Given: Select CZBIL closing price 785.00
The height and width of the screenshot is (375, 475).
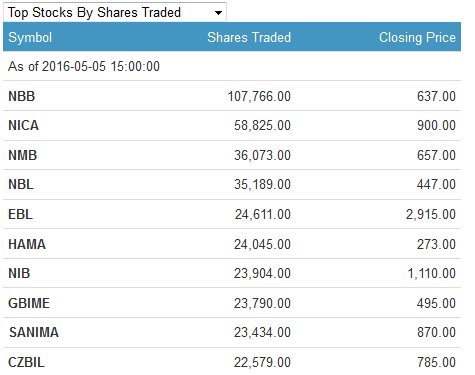Looking at the screenshot, I should 436,362.
